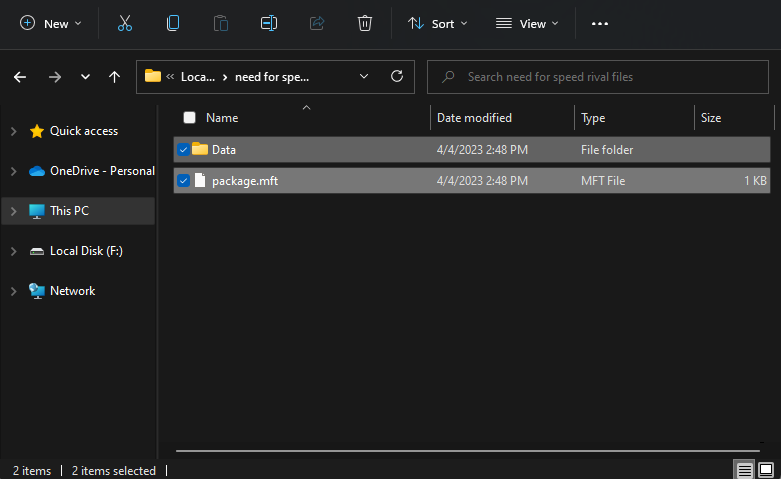This screenshot has height=479, width=781.
Task: Click the package.mft file name
Action: point(245,181)
